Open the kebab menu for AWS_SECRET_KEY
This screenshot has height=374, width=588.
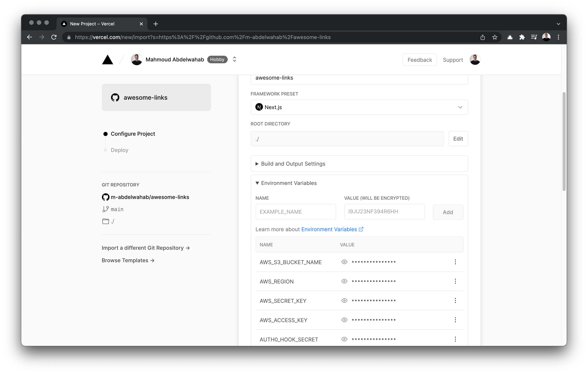tap(455, 300)
